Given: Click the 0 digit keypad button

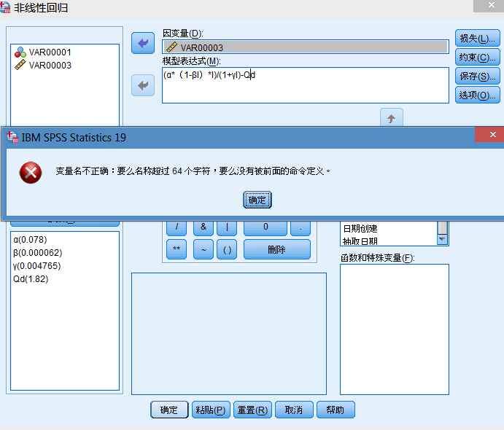Looking at the screenshot, I should pos(265,227).
